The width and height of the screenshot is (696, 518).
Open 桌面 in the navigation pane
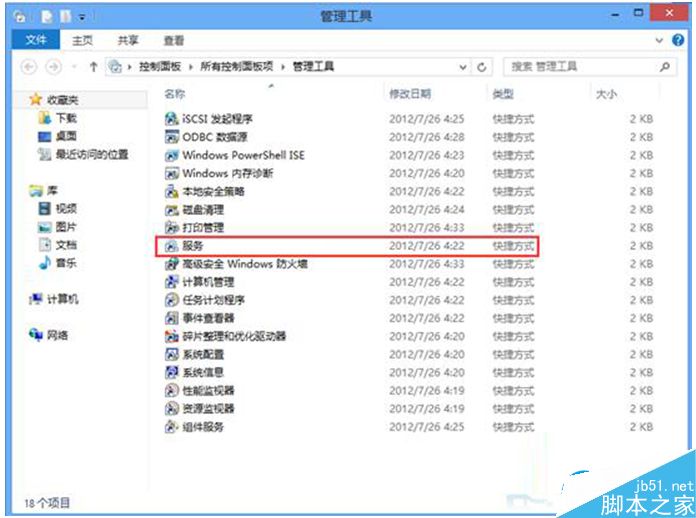pyautogui.click(x=67, y=136)
